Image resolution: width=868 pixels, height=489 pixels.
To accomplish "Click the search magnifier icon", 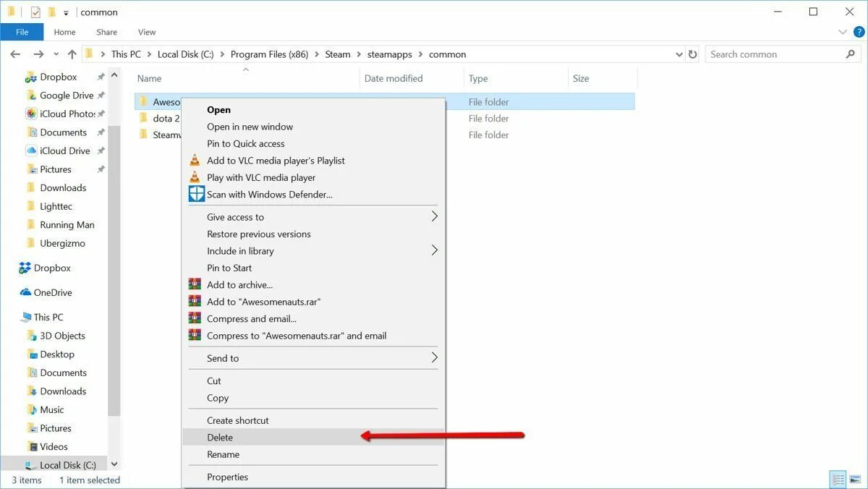I will pyautogui.click(x=851, y=54).
